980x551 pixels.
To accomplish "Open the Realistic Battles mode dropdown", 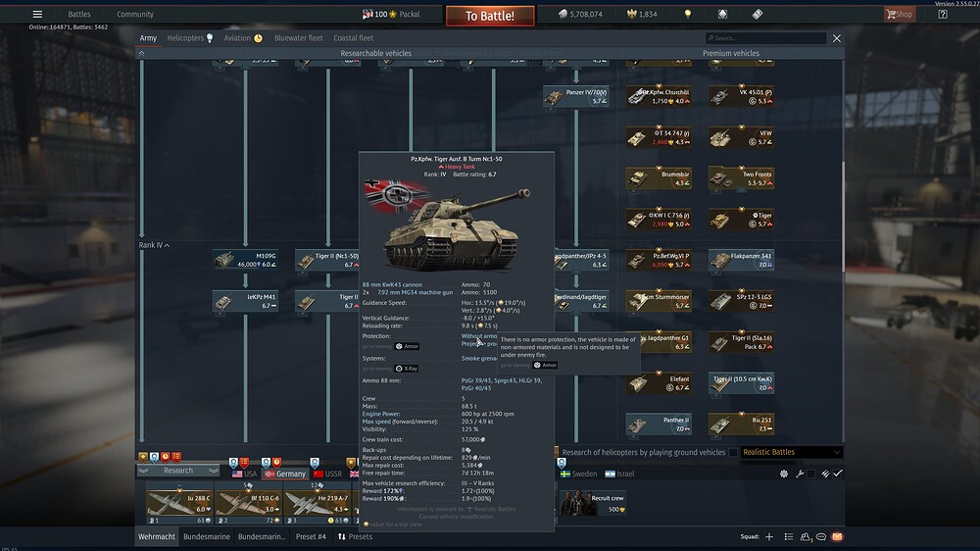I will [791, 452].
